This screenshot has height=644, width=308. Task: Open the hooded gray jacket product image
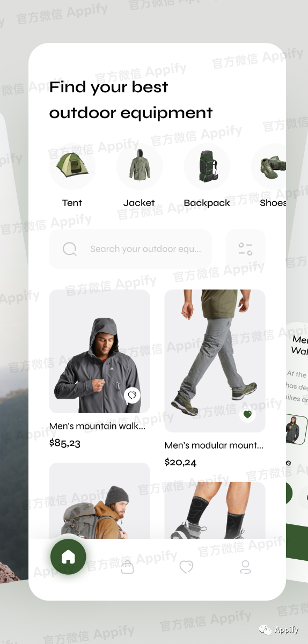tap(100, 352)
